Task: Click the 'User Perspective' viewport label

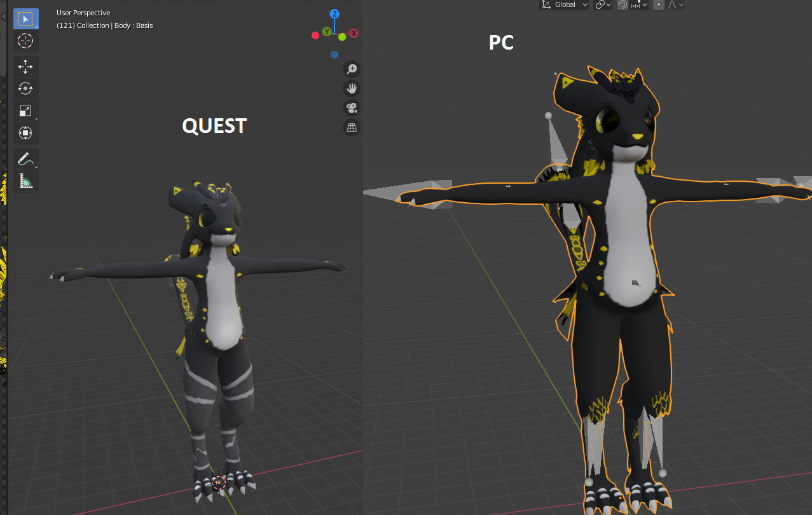Action: [x=83, y=13]
